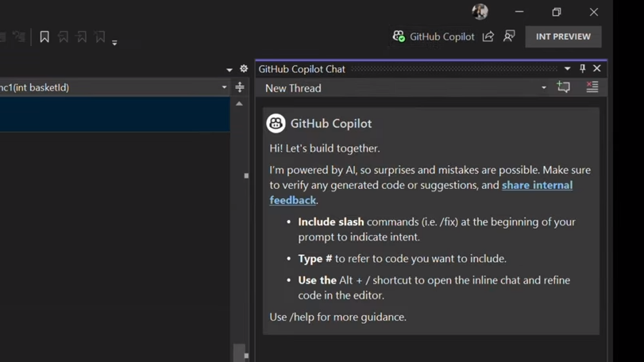Open editor settings gear icon

coord(244,68)
